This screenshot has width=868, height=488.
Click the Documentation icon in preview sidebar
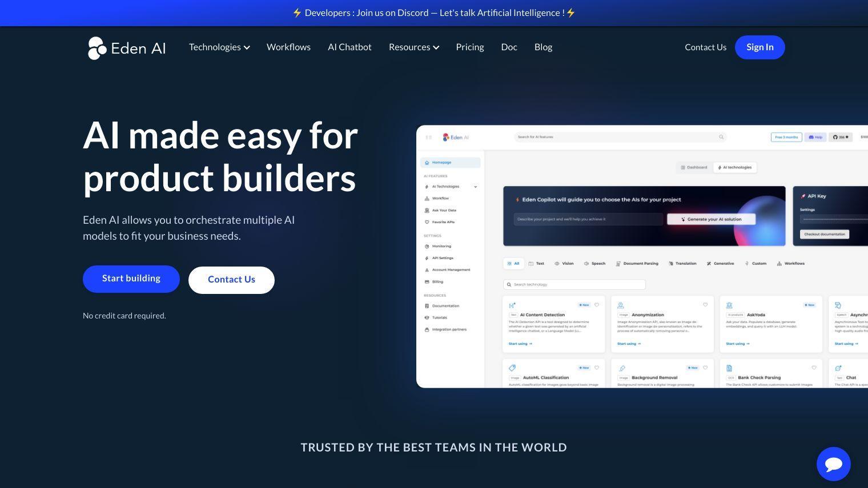[x=427, y=306]
